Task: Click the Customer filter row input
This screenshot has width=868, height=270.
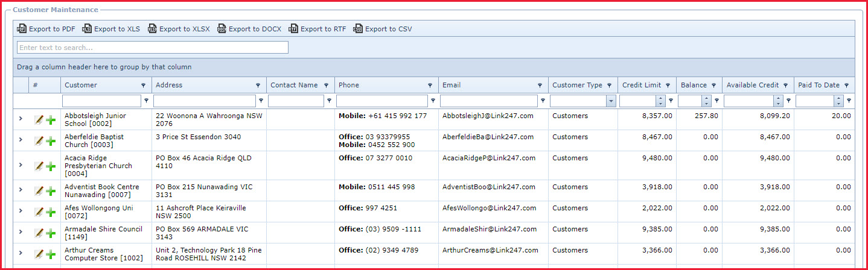Action: 101,101
